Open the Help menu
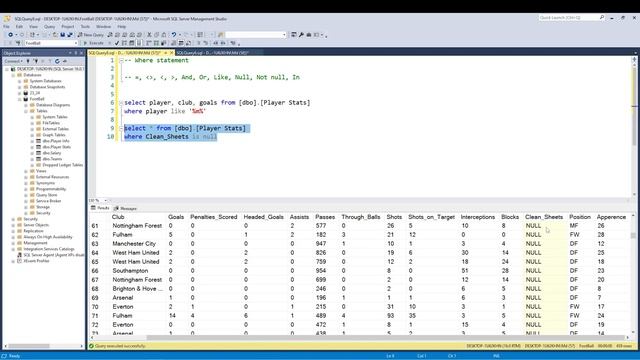This screenshot has height=360, width=640. (x=122, y=27)
